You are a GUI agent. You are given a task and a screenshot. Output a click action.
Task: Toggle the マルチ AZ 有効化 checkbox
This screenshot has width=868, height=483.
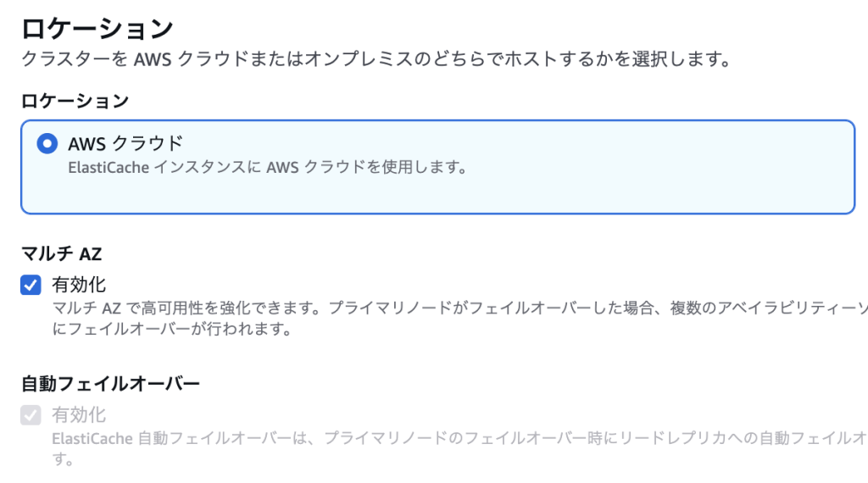[x=31, y=285]
